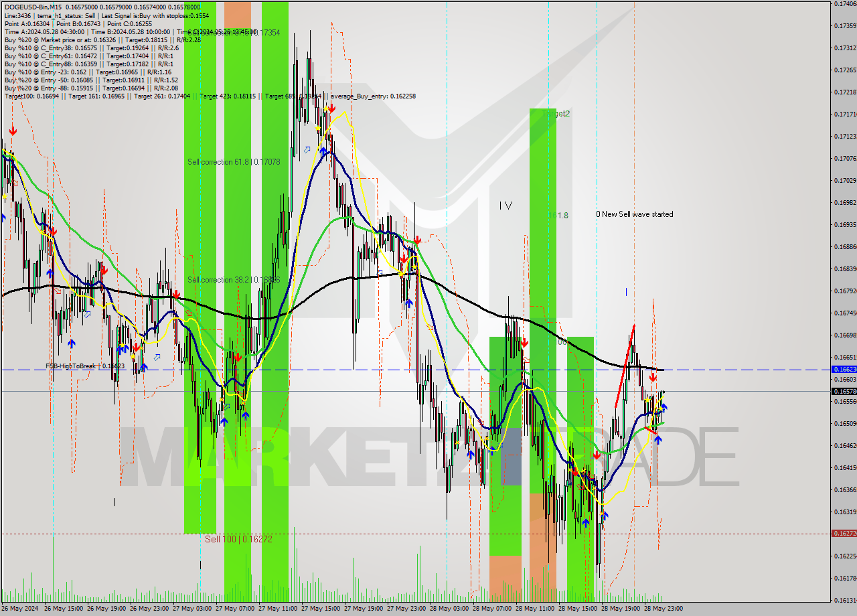Select the Entry -50: 0.16085 line
This screenshot has height=616, width=857.
(91, 80)
